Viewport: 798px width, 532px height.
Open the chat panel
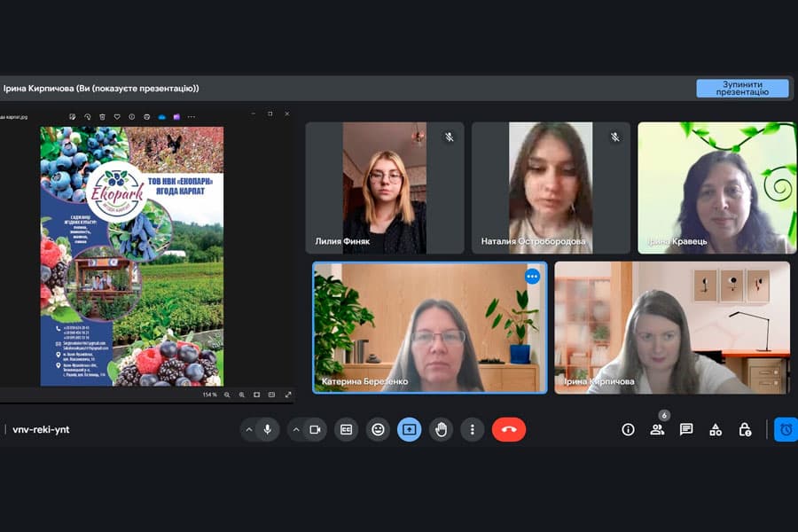[686, 430]
